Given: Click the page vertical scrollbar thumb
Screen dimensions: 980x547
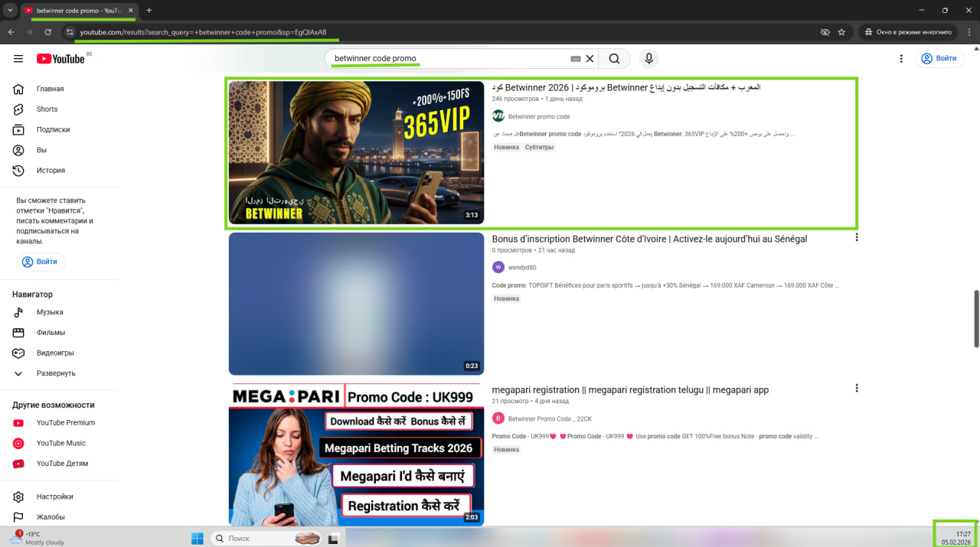Looking at the screenshot, I should coord(975,318).
